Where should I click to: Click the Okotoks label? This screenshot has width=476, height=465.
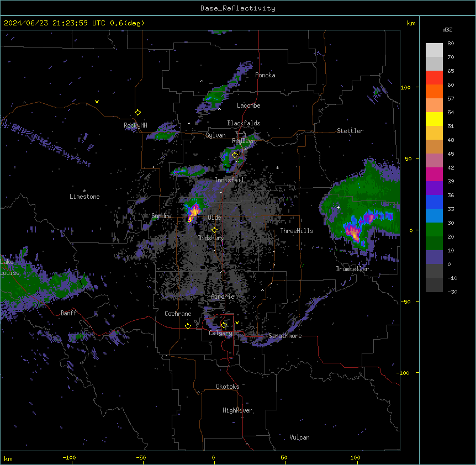(228, 387)
